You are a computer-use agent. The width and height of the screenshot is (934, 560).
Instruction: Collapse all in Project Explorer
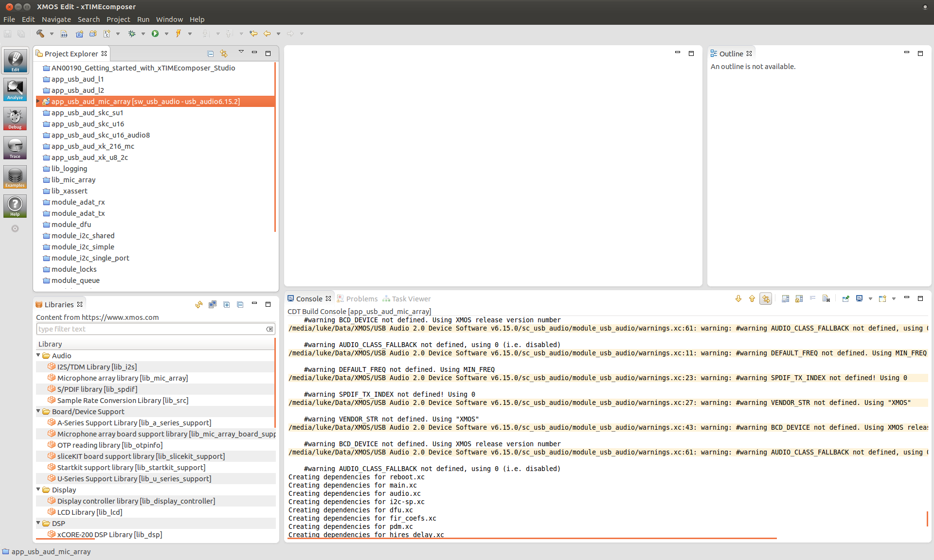click(211, 53)
